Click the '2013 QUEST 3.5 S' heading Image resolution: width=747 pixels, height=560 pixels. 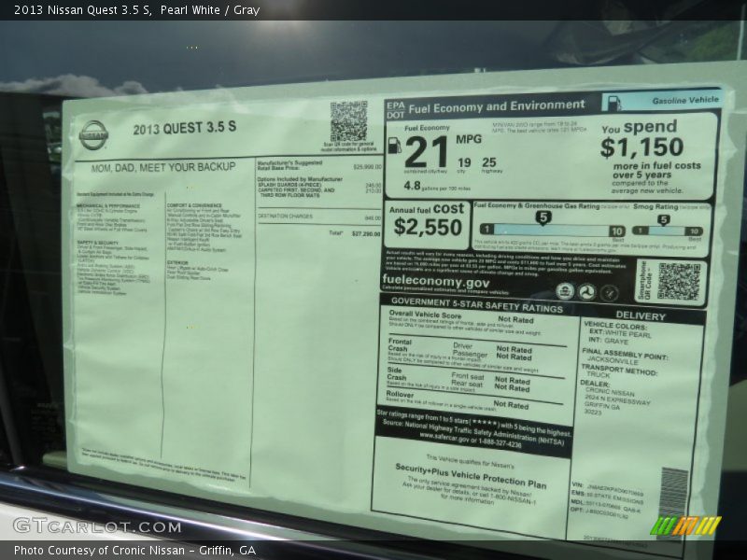(x=184, y=128)
